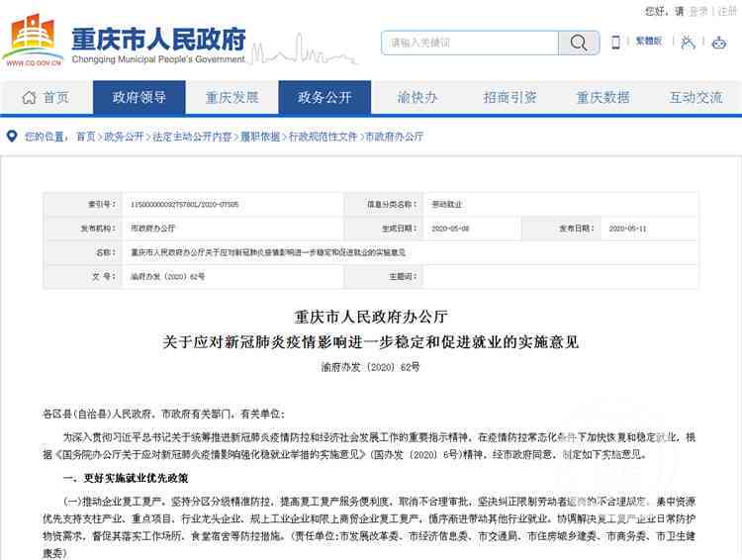The width and height of the screenshot is (742, 560).
Task: Click the house icon beside 首页
Action: [x=29, y=98]
